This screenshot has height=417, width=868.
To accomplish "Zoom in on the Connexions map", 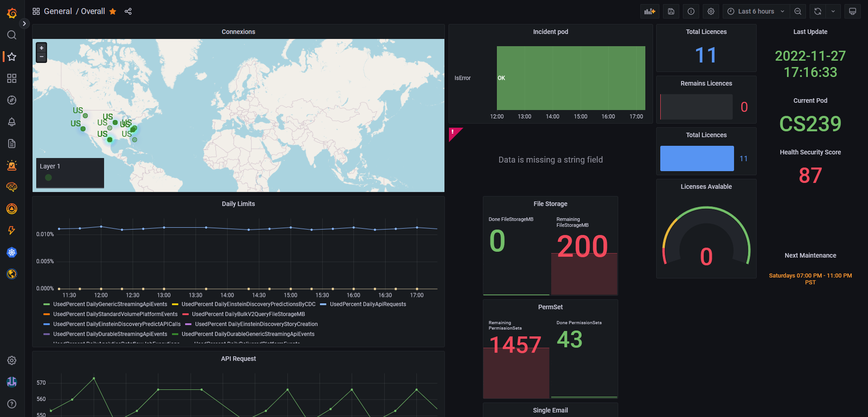I will 42,48.
